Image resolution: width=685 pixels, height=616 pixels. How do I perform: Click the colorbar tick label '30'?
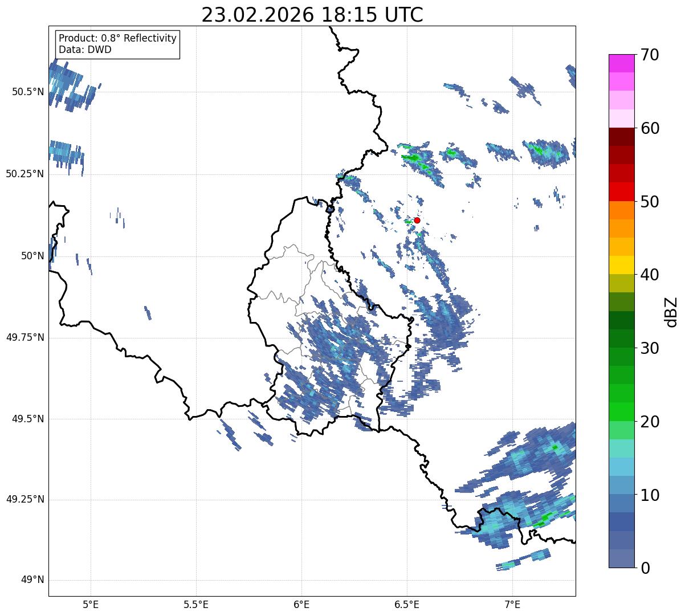click(650, 348)
